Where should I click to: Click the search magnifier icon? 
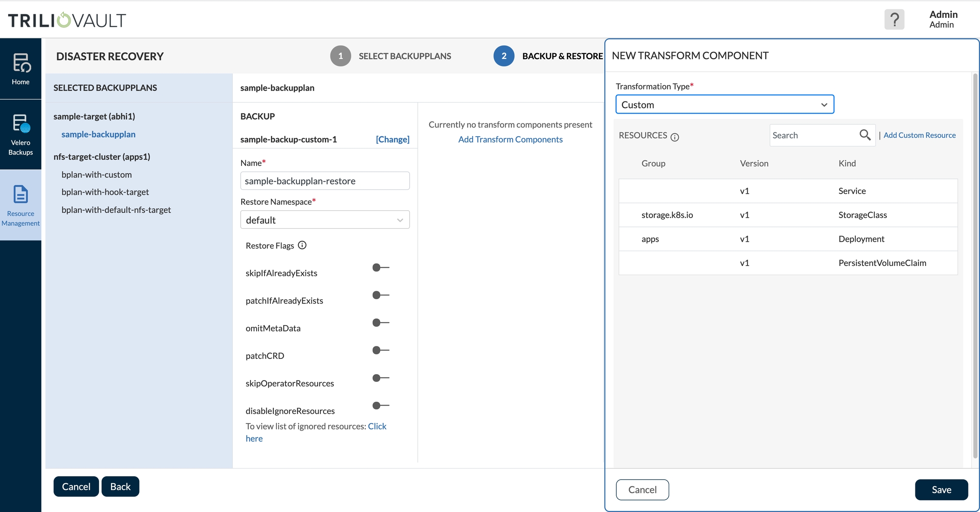[865, 135]
